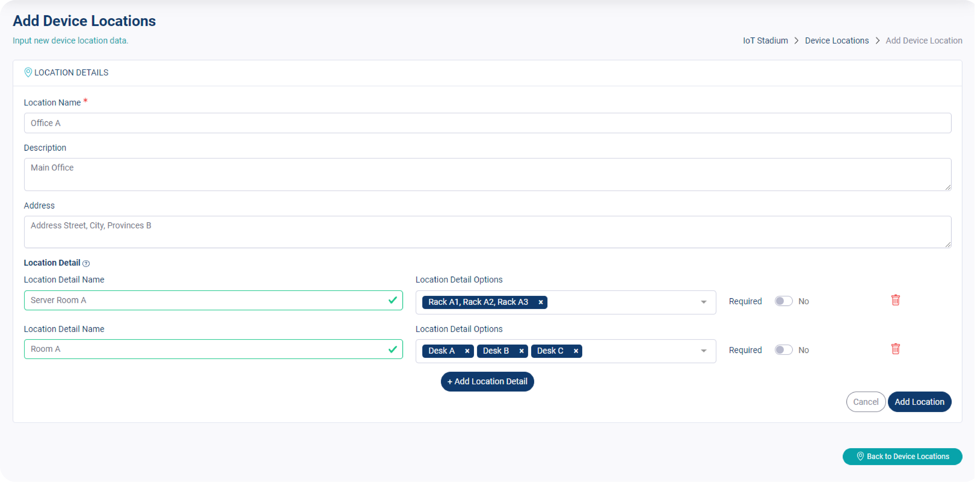Click the location pin icon beside LOCATION DETAILS
The width and height of the screenshot is (980, 482).
click(x=28, y=72)
